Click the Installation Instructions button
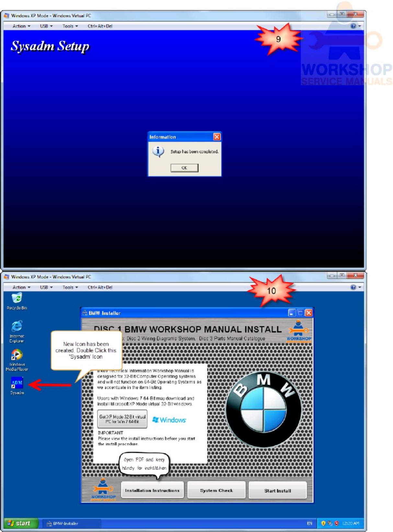The image size is (393, 532). (152, 490)
